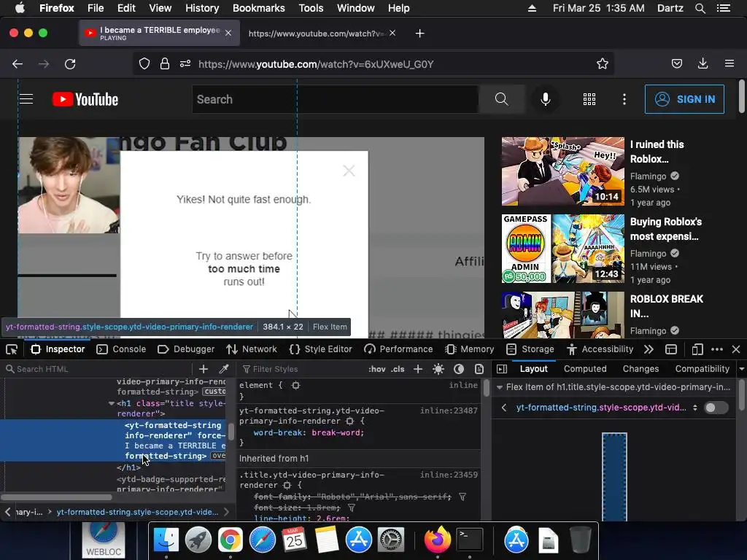Image resolution: width=747 pixels, height=560 pixels.
Task: Click the eyedropper color picker icon
Action: click(224, 369)
